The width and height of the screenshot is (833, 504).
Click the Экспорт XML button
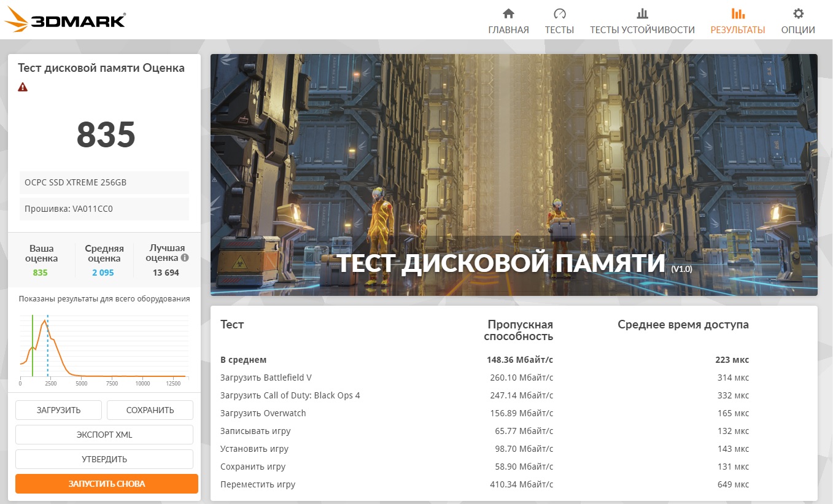[x=104, y=435]
